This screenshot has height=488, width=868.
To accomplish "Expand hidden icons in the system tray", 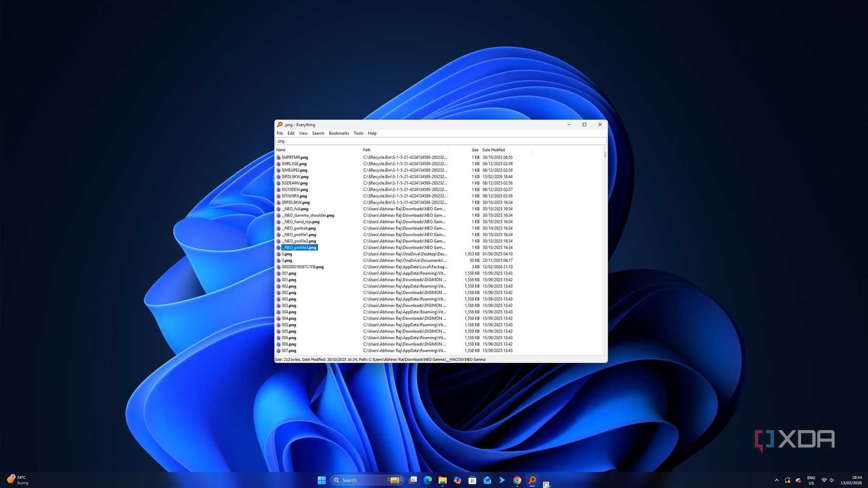I will [x=776, y=480].
